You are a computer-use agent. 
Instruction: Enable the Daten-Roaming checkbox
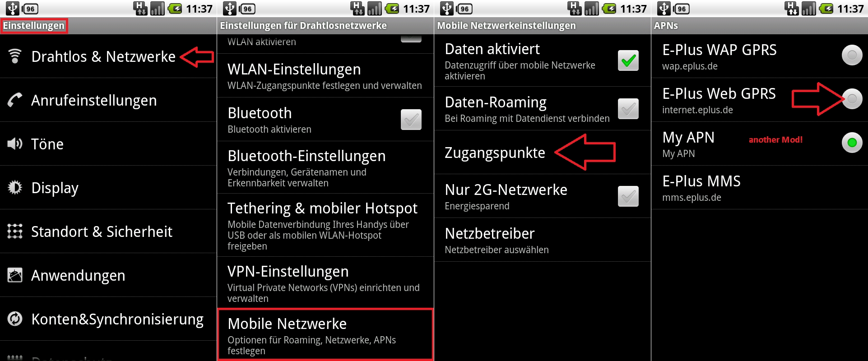[x=628, y=109]
